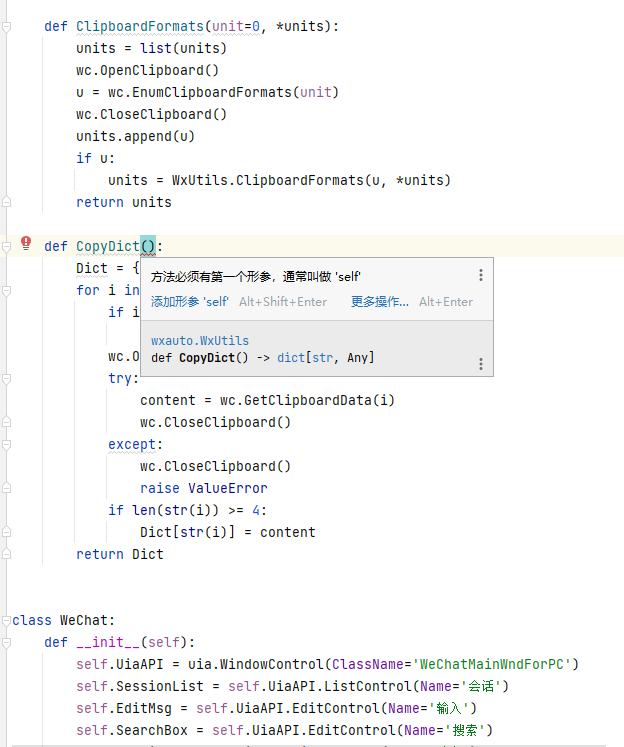Click the units.append(u) line

pyautogui.click(x=135, y=136)
